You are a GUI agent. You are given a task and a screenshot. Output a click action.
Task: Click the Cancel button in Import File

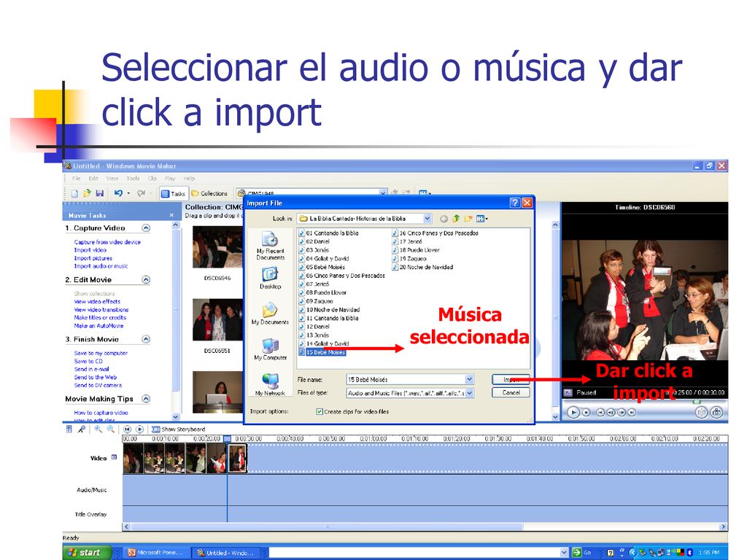(x=511, y=393)
